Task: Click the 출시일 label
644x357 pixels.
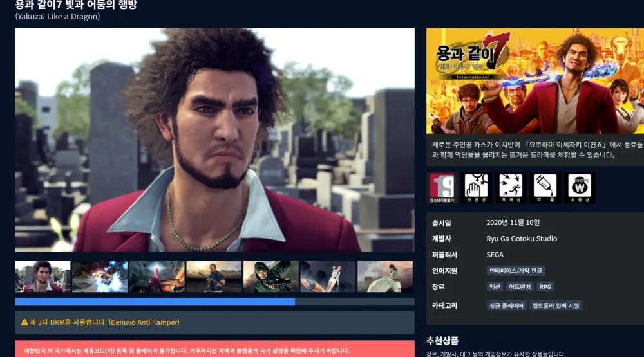Action: pos(442,223)
